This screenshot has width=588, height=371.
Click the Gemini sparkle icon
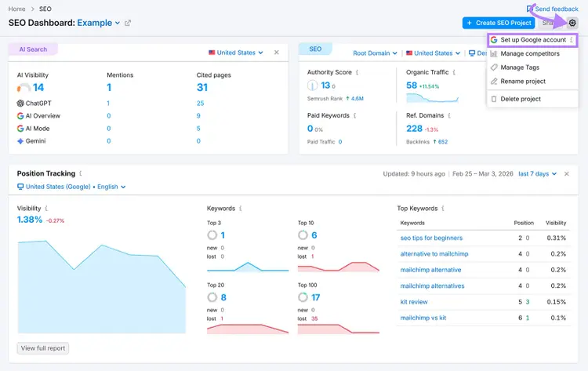point(20,141)
